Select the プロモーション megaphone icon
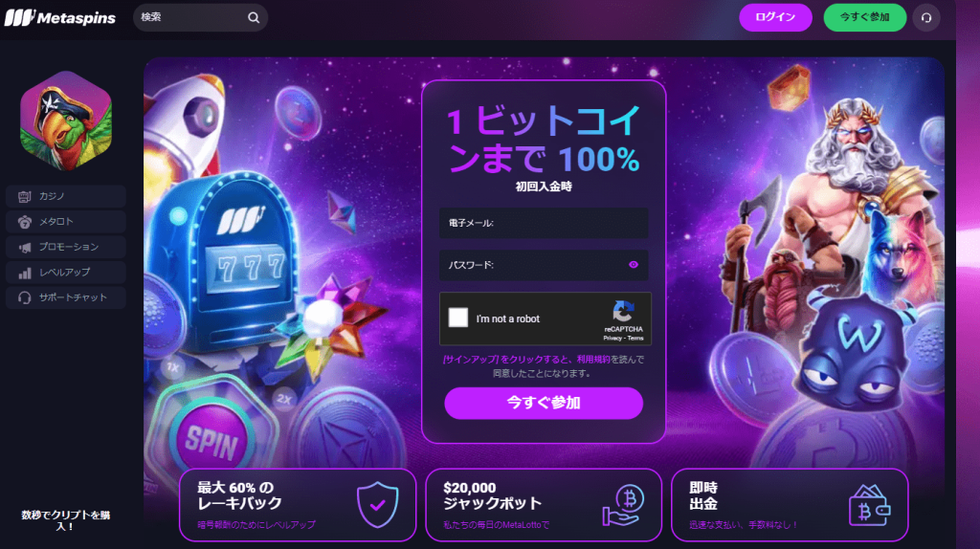 tap(25, 248)
